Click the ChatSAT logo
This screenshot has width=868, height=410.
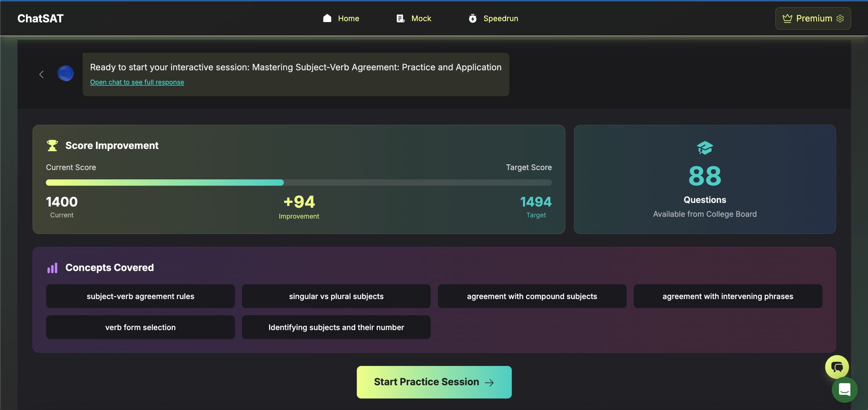40,19
